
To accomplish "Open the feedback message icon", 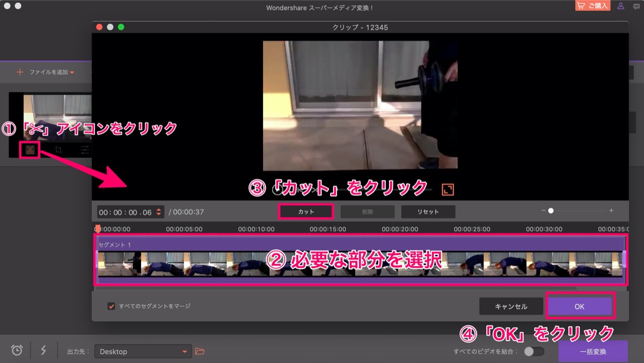I will (x=636, y=6).
